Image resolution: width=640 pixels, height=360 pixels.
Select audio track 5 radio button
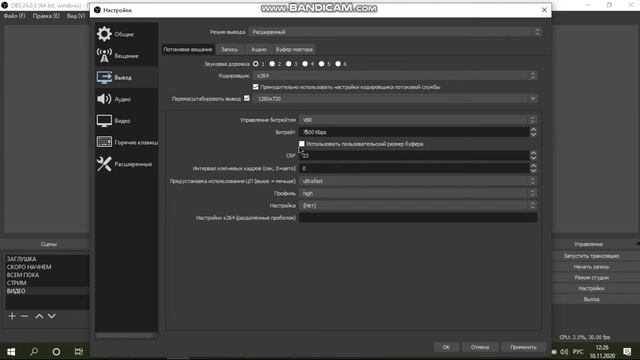[322, 64]
